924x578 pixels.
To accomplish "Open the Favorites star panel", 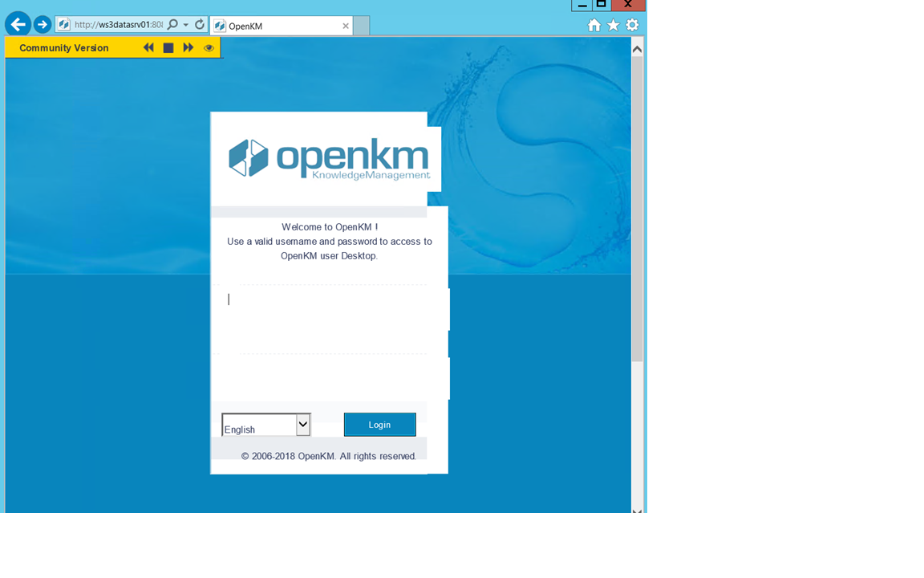I will point(613,25).
